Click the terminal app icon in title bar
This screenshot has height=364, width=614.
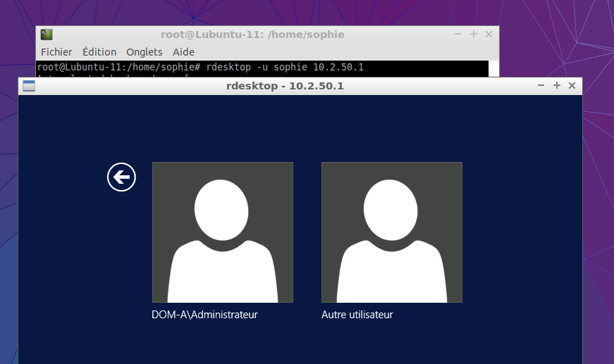47,34
